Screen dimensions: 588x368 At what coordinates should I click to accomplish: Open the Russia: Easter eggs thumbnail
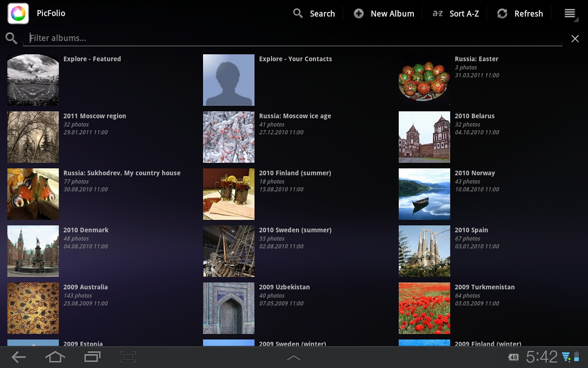[x=424, y=80]
